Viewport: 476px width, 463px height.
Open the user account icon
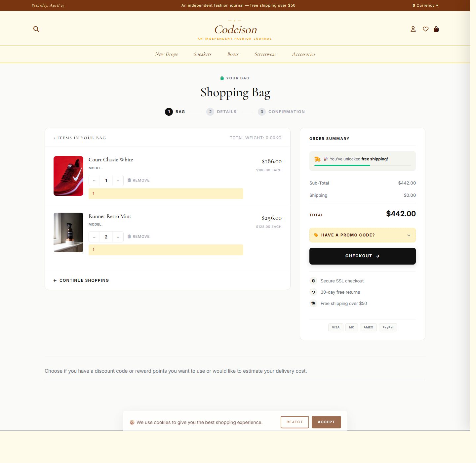tap(413, 29)
